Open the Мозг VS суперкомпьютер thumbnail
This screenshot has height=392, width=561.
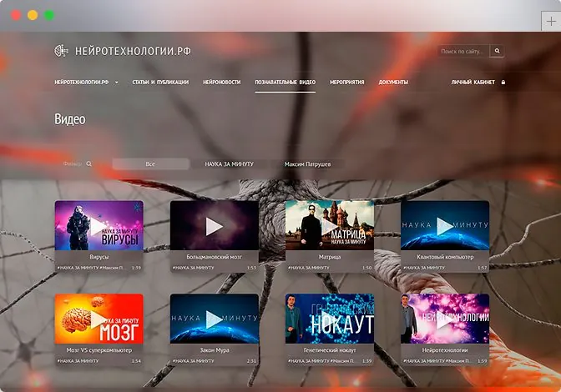click(99, 319)
